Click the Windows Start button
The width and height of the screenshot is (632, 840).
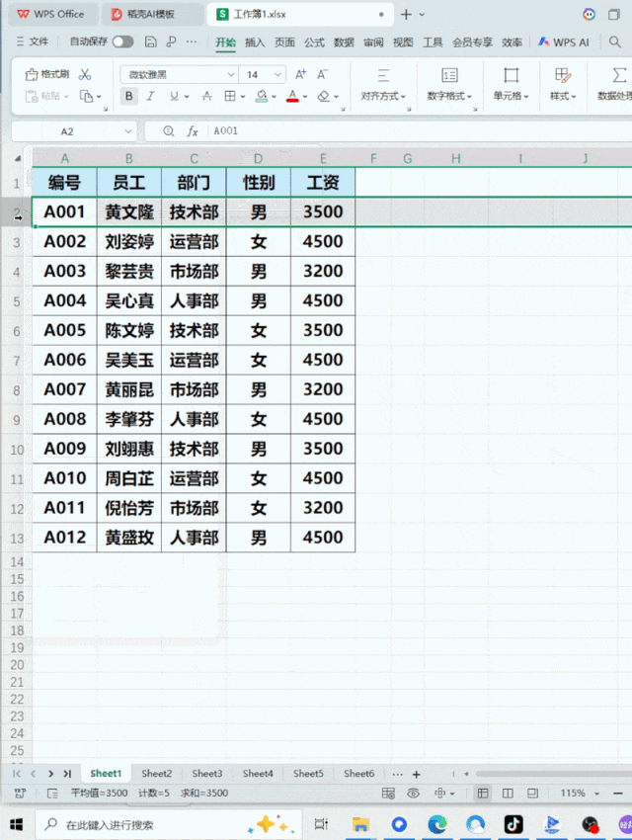click(17, 824)
